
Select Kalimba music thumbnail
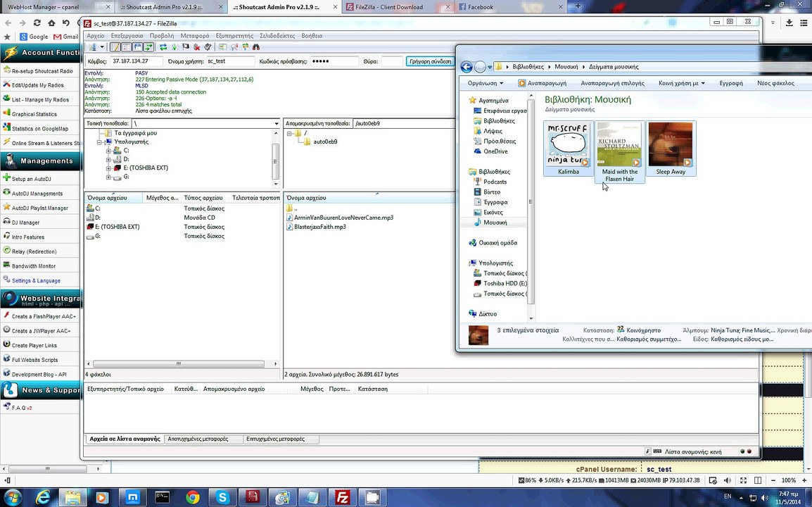click(568, 149)
